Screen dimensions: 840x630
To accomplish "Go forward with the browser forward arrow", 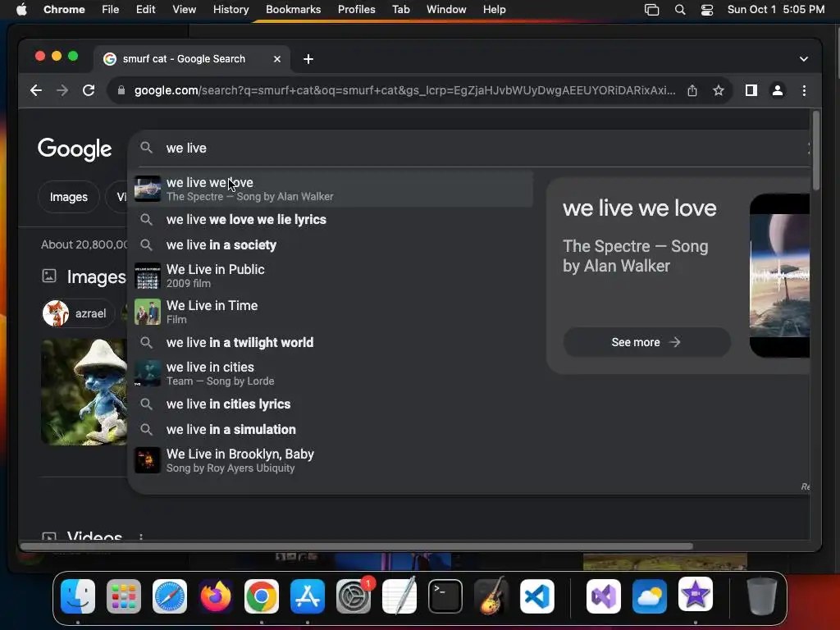I will pyautogui.click(x=62, y=90).
